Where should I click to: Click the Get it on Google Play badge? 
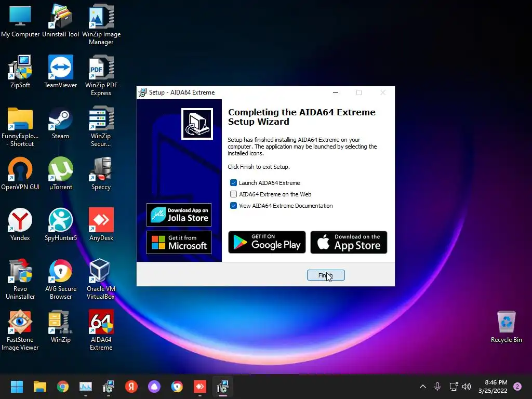point(267,242)
